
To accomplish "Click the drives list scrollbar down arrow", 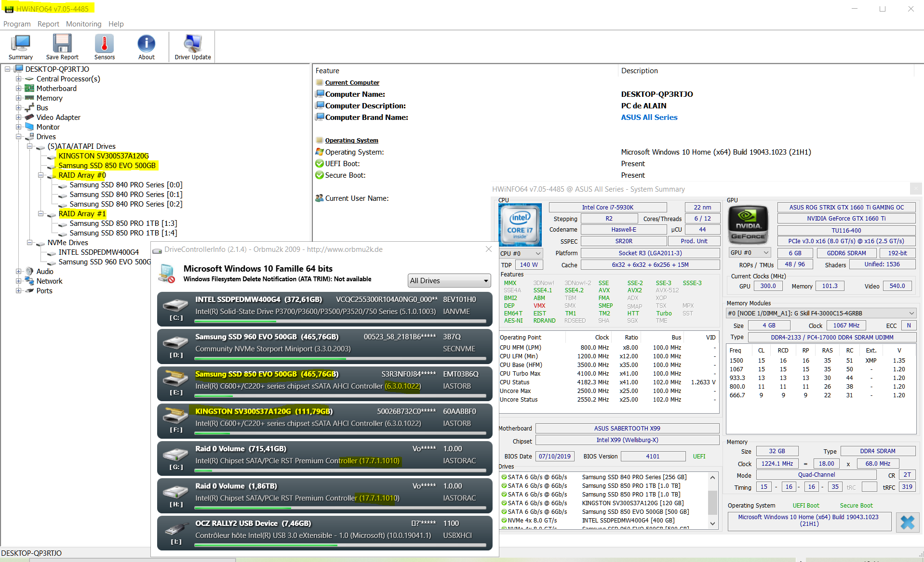I will coord(712,523).
